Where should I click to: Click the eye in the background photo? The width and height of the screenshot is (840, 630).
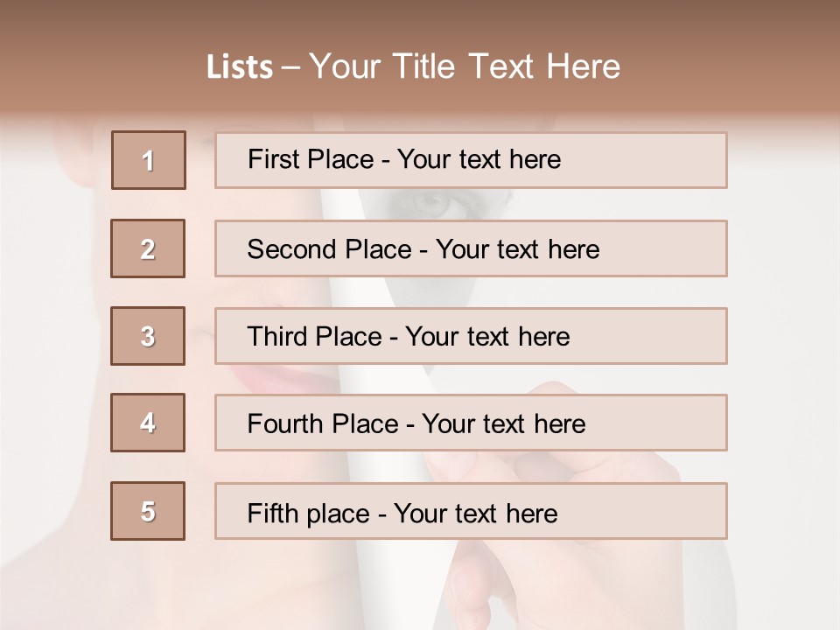click(x=429, y=204)
